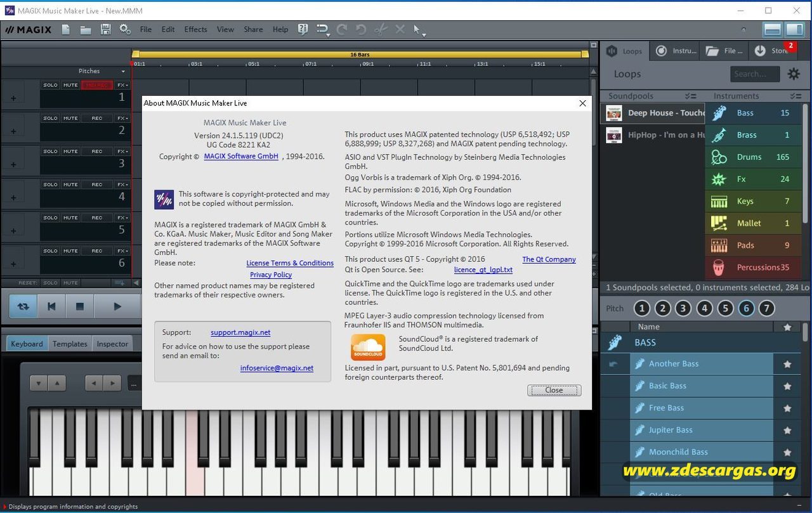Select the Pads instrument category

coord(753,245)
